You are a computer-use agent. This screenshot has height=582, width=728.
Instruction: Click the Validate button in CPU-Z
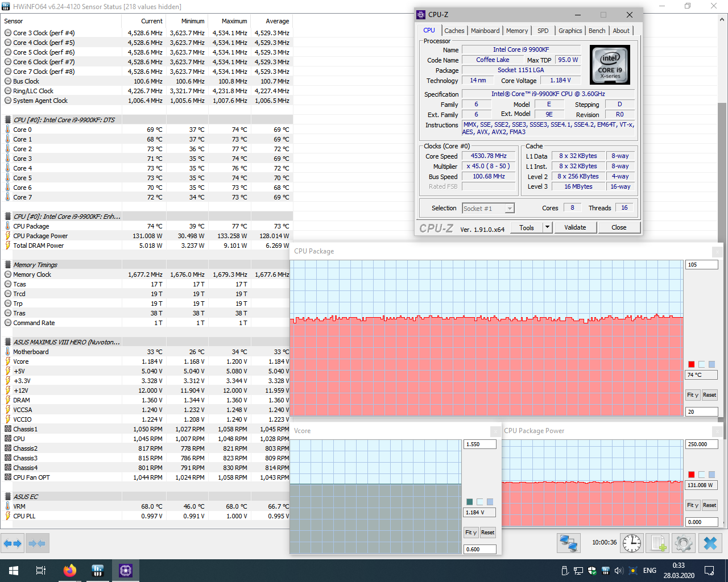coord(575,227)
